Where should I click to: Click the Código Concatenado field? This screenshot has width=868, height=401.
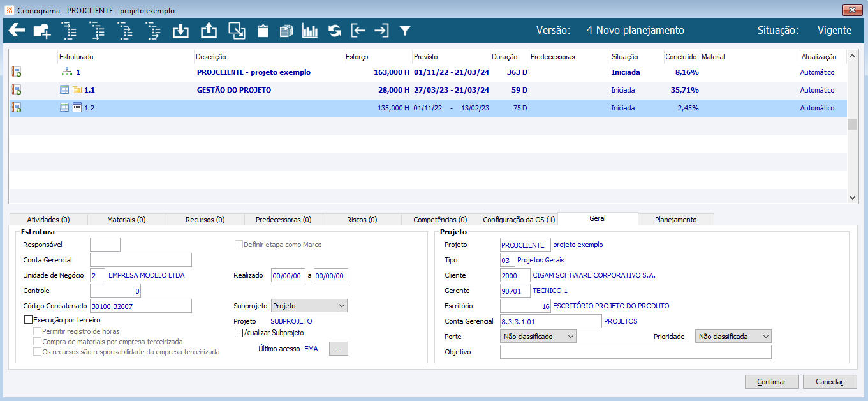click(x=141, y=306)
